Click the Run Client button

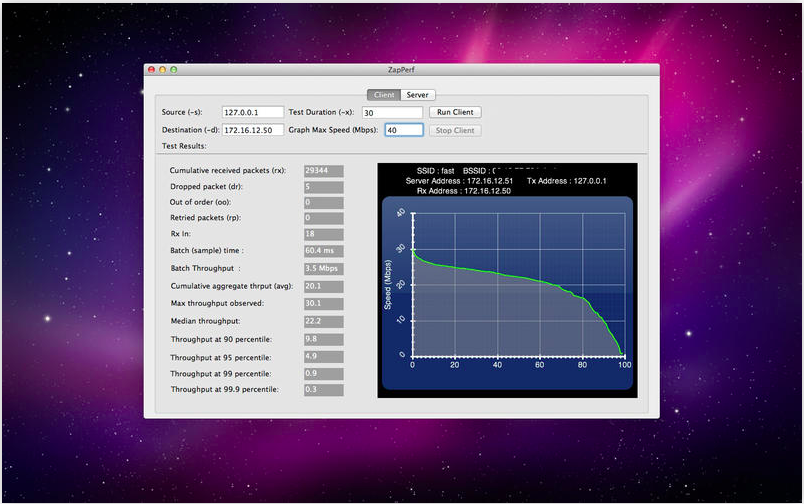[x=455, y=112]
